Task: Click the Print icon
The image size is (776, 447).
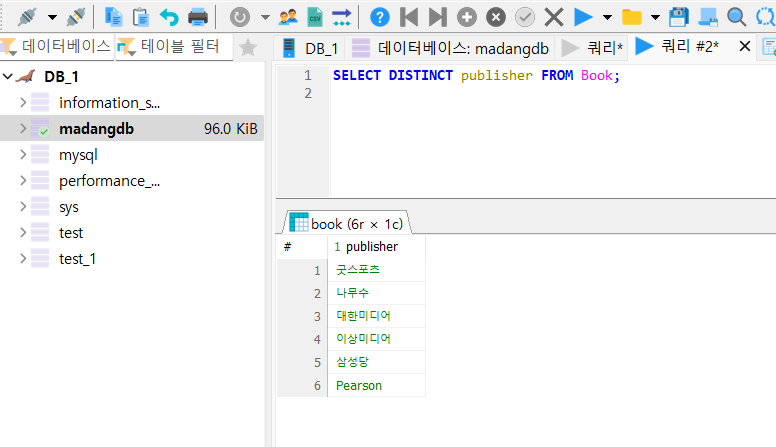Action: click(198, 17)
